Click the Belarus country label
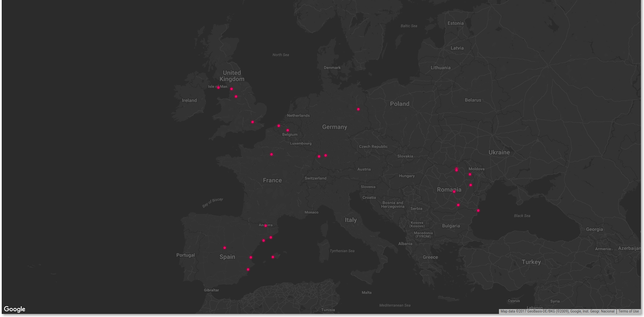 (473, 100)
